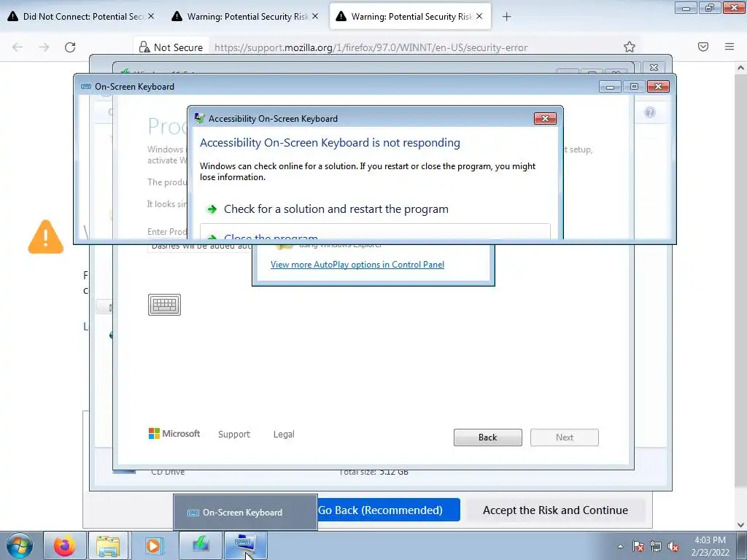Screen dimensions: 747x560
Task: Open the Save to Pocket icon
Action: [703, 47]
